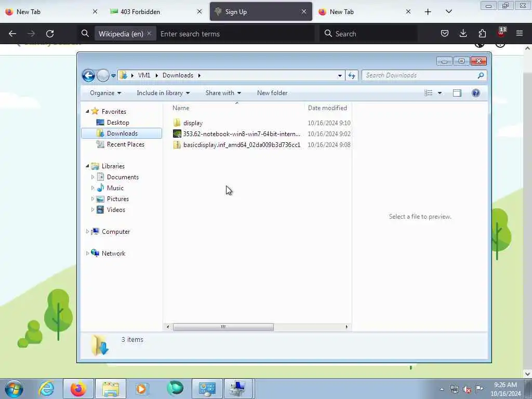Open the Include in library menu
Viewport: 532px width, 399px height.
163,93
